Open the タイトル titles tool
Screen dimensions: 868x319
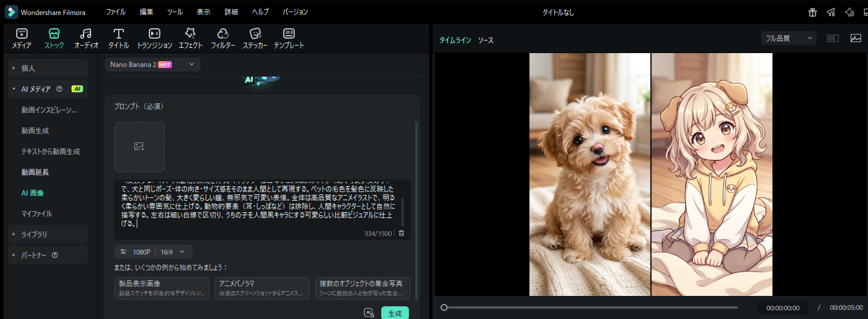click(119, 38)
